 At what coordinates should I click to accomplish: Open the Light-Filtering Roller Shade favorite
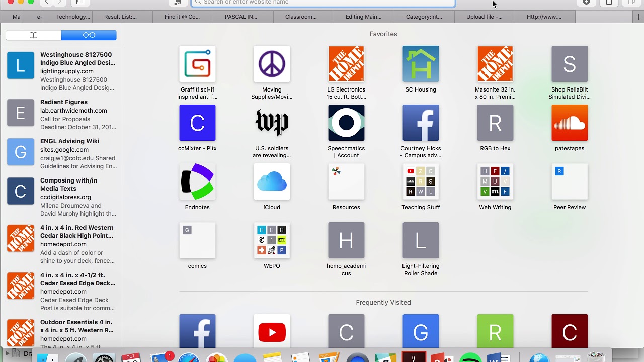[421, 240]
